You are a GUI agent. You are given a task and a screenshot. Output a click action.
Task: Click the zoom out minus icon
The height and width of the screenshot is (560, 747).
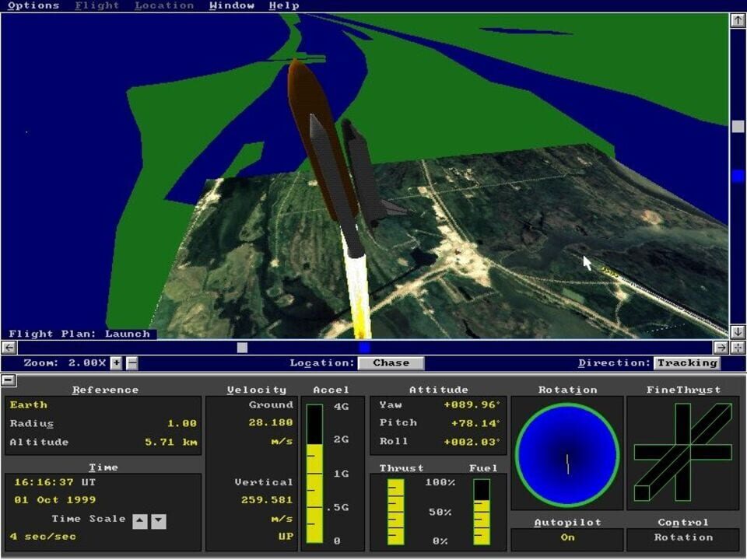[132, 362]
